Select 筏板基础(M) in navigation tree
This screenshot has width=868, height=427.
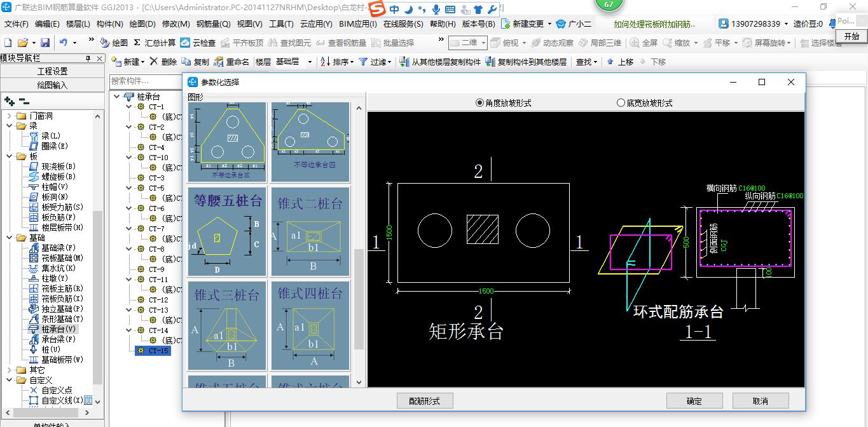click(62, 258)
